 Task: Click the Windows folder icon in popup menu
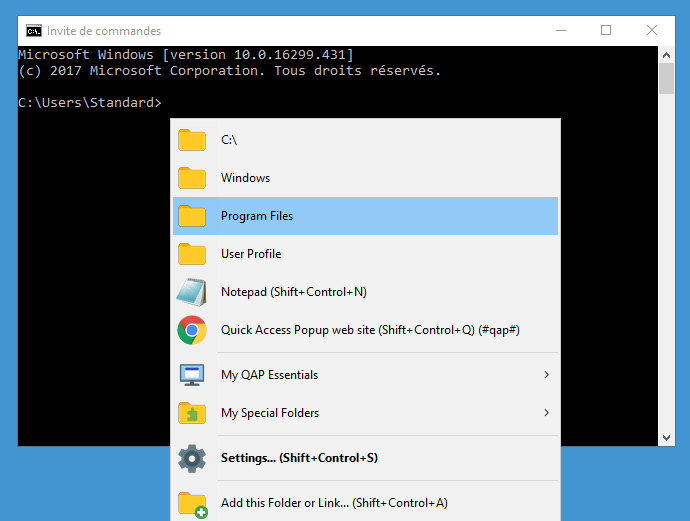click(192, 178)
